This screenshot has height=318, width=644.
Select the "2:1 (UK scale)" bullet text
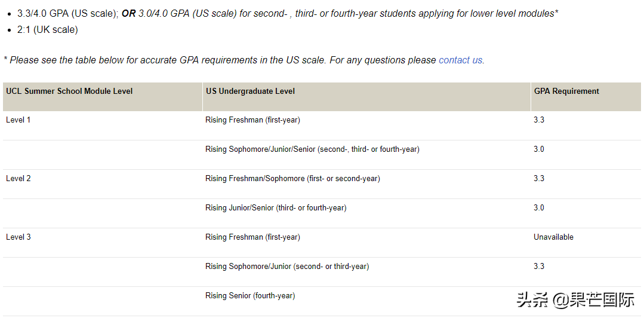point(48,29)
